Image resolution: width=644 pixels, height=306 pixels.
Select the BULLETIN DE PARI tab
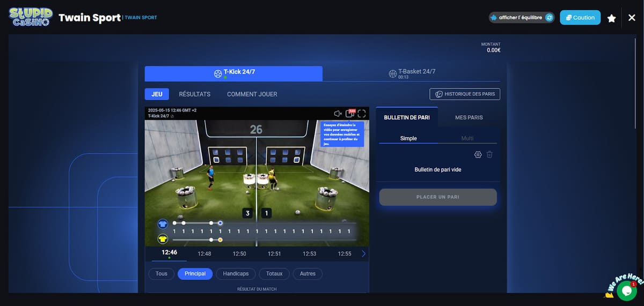(x=407, y=117)
